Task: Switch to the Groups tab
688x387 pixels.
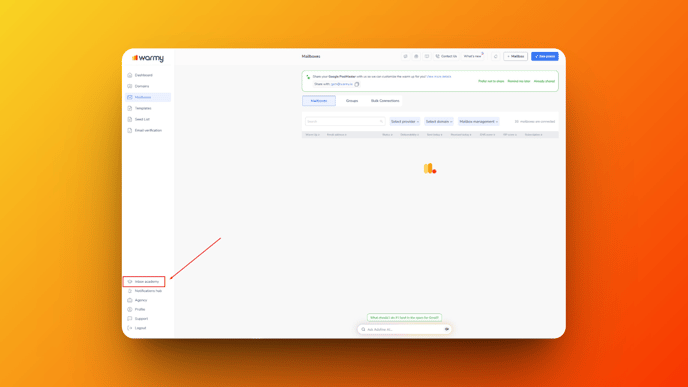Action: (x=352, y=100)
